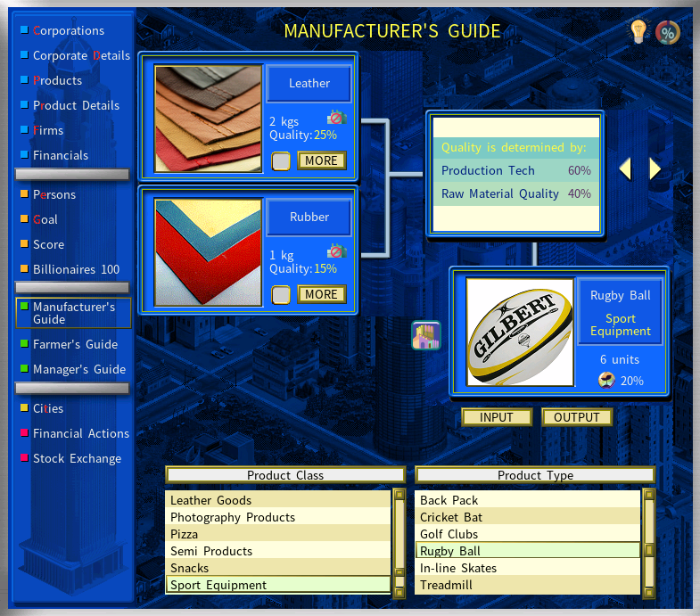Click the Product Type scrollbar up arrow

click(648, 494)
